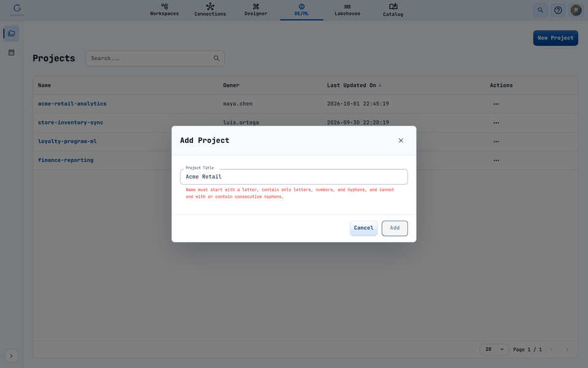Click the New Project button
The width and height of the screenshot is (588, 368).
(x=556, y=38)
